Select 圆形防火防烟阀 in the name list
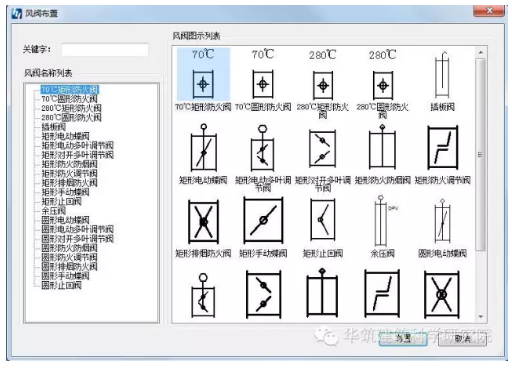This screenshot has width=512, height=369. [x=69, y=248]
